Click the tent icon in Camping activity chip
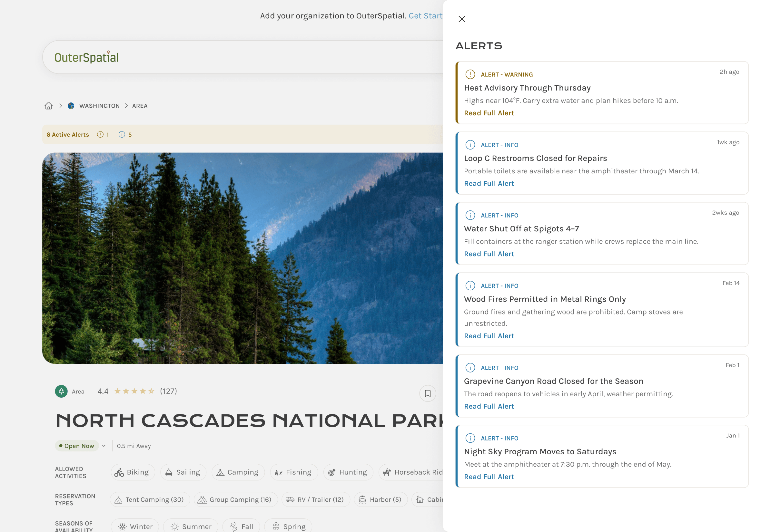761x532 pixels. pos(220,472)
